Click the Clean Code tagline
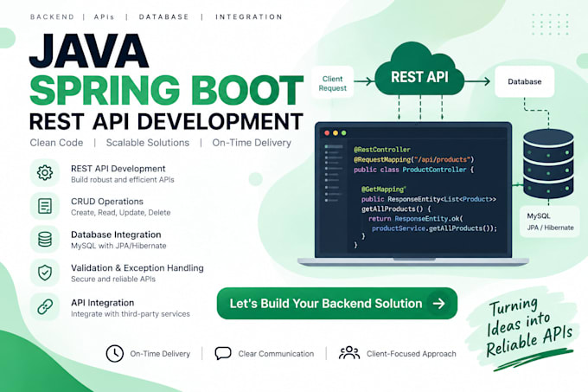 tap(56, 143)
